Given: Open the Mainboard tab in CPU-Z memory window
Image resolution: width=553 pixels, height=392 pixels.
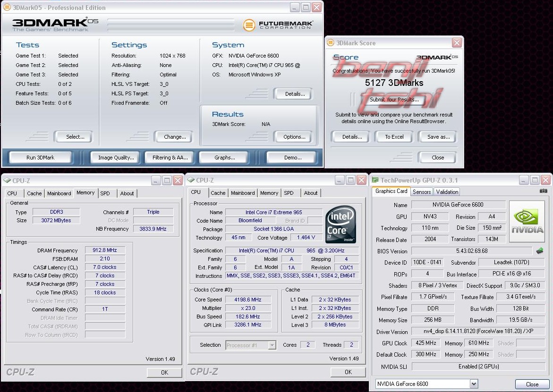Looking at the screenshot, I should 59,193.
